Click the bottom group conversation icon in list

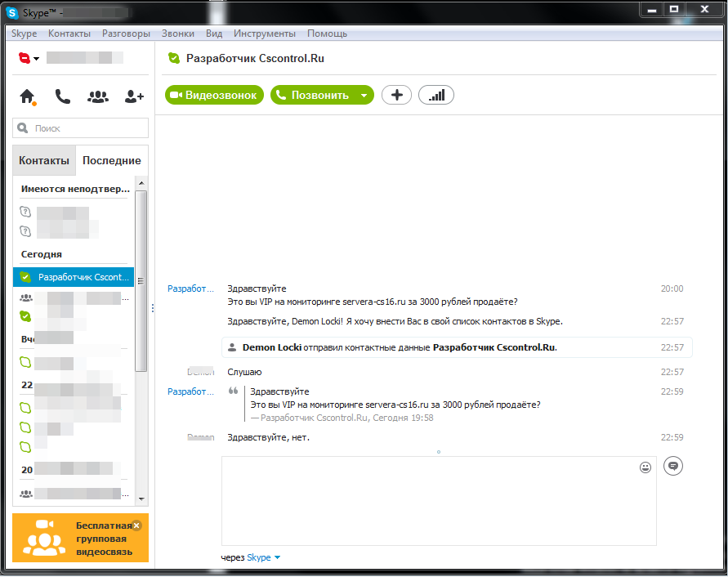pos(26,494)
